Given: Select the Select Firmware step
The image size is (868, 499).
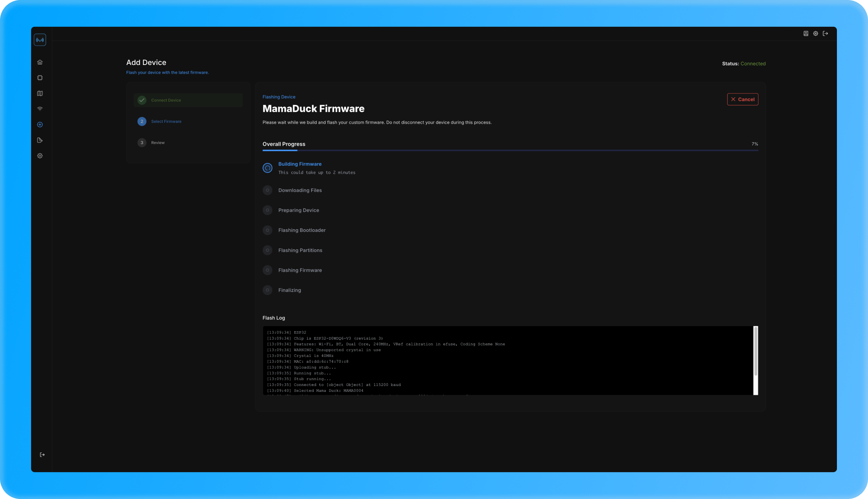Looking at the screenshot, I should click(166, 121).
